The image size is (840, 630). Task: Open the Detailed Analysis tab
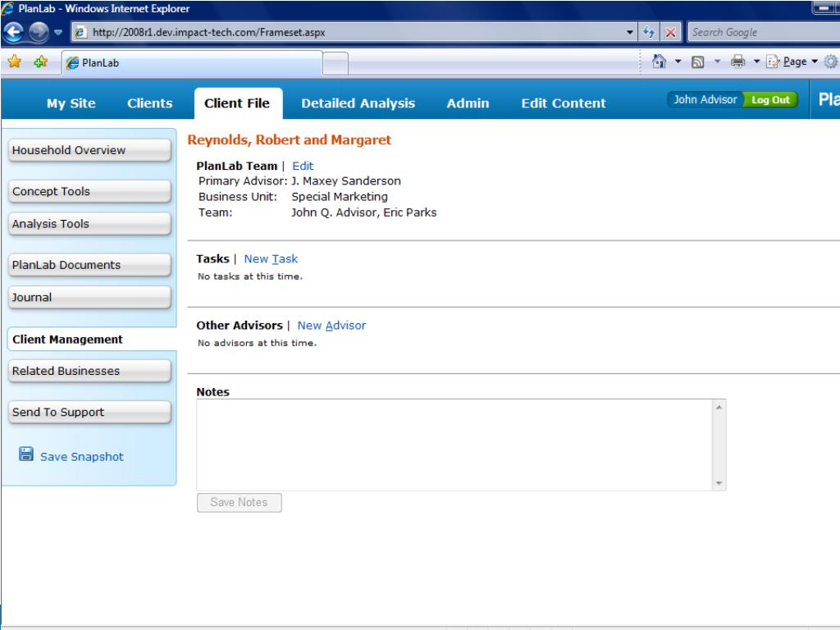(358, 103)
